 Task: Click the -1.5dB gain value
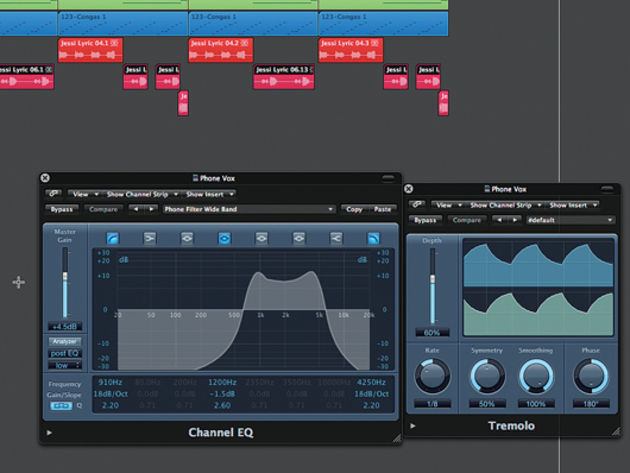point(222,394)
